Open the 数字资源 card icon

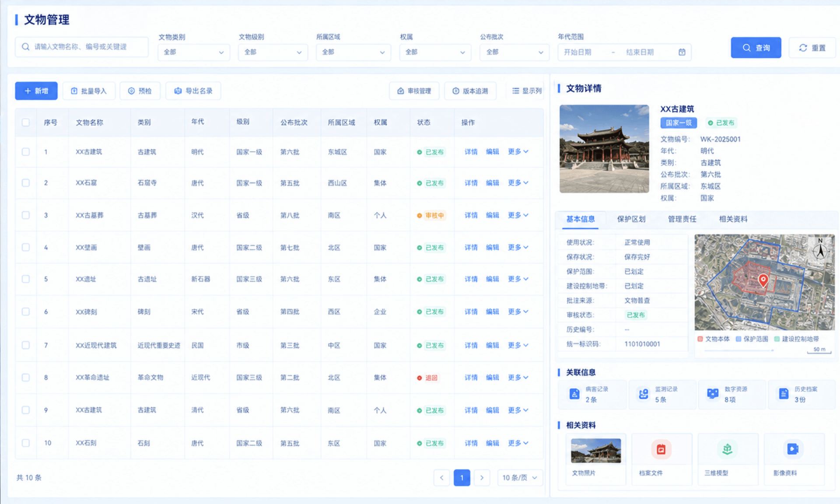713,394
